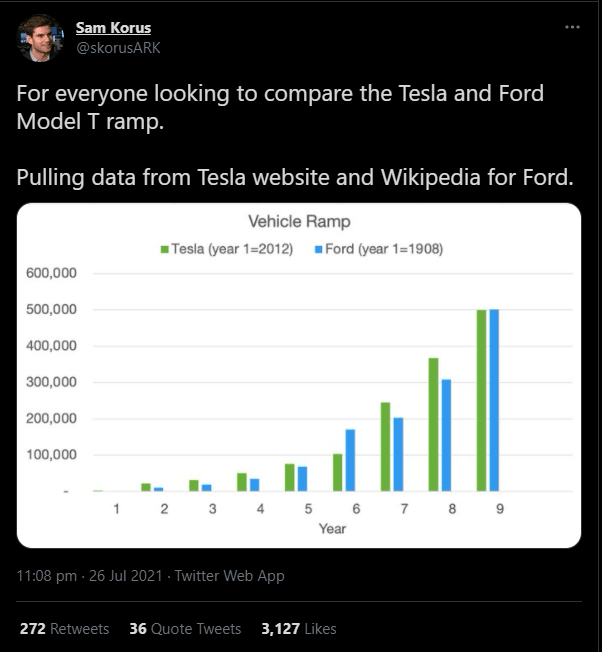Click the Twitter Web App source link
602x652 pixels.
pos(229,576)
